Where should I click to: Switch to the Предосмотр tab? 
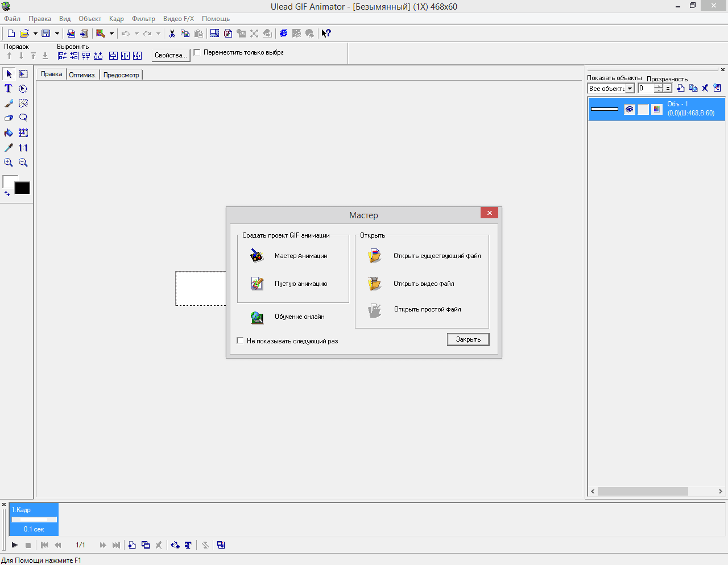(121, 75)
